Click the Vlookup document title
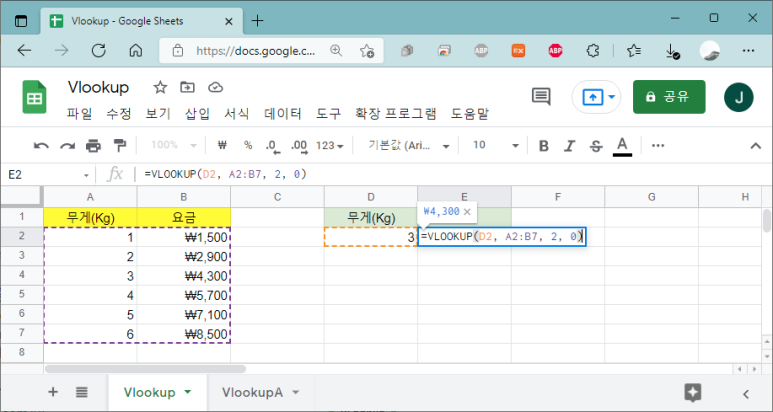This screenshot has width=773, height=412. click(99, 87)
